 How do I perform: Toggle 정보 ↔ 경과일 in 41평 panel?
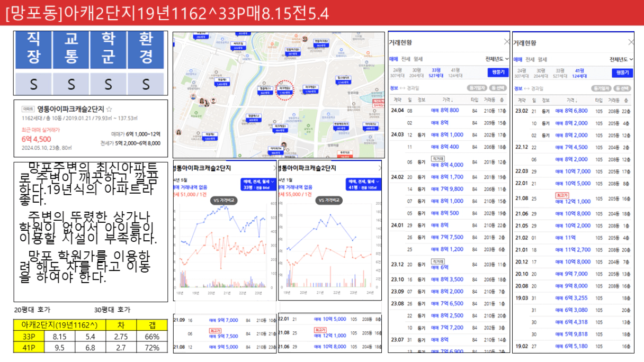click(x=529, y=88)
